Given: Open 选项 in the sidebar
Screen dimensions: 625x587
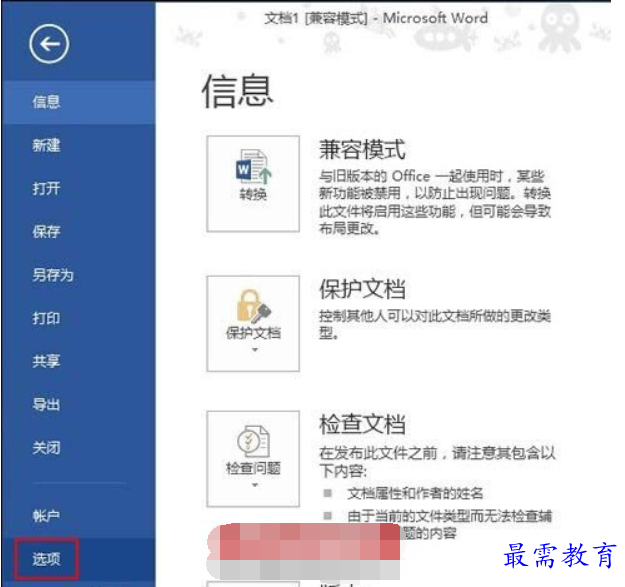Looking at the screenshot, I should (x=79, y=559).
